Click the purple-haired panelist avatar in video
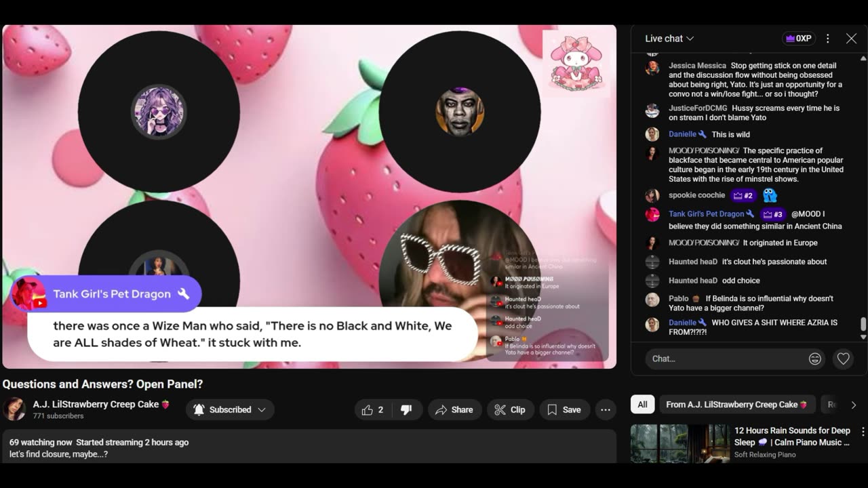The height and width of the screenshot is (488, 868). [159, 112]
